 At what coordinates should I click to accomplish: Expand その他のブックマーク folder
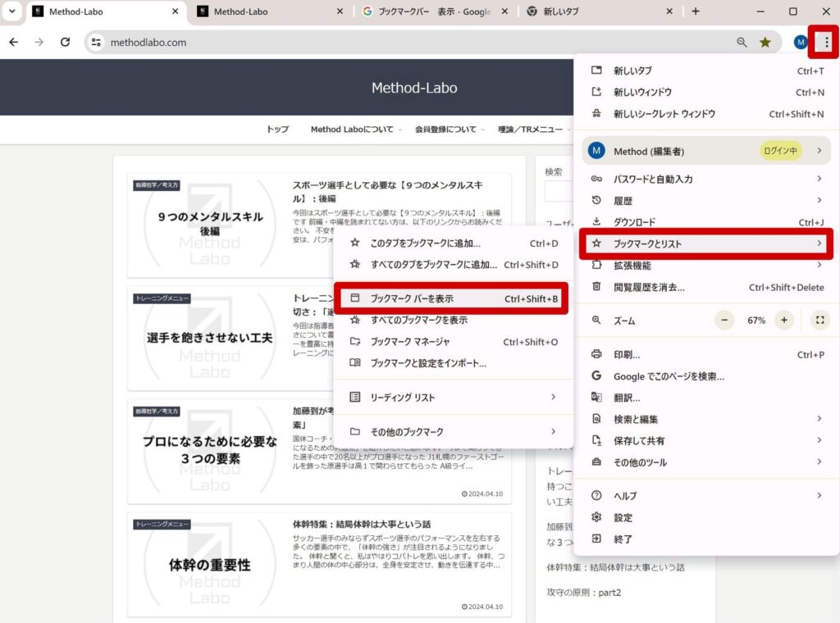click(x=453, y=431)
